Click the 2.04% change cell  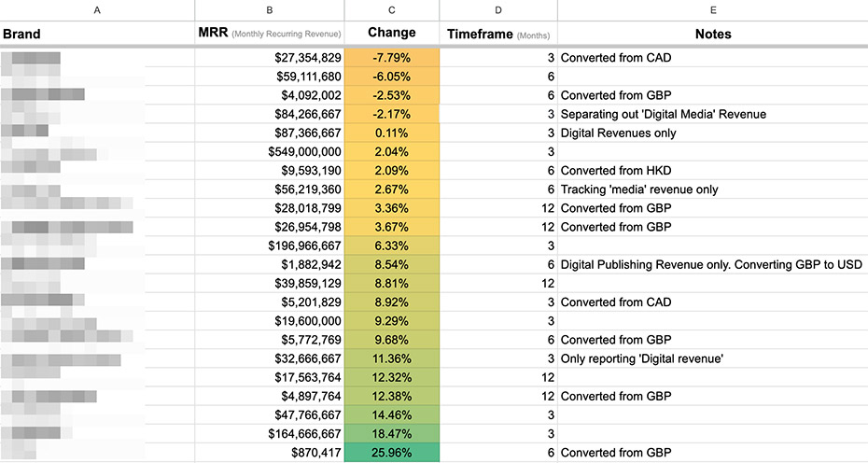point(392,152)
